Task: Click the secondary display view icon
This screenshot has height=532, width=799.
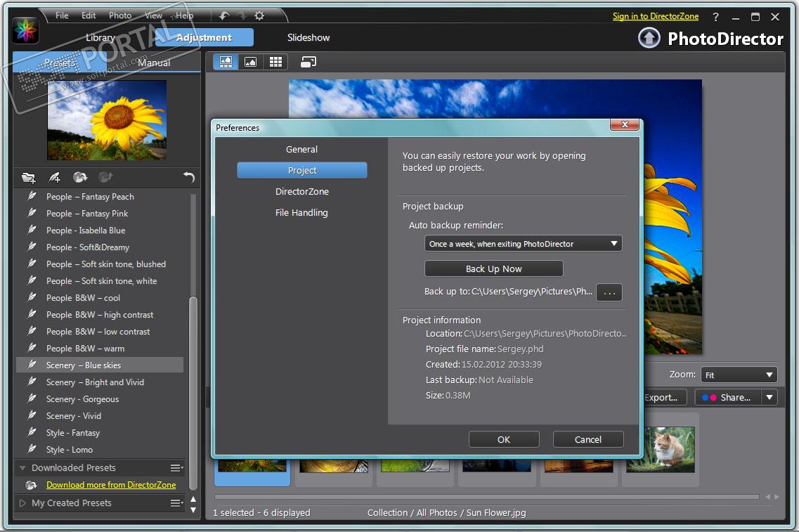Action: tap(308, 62)
